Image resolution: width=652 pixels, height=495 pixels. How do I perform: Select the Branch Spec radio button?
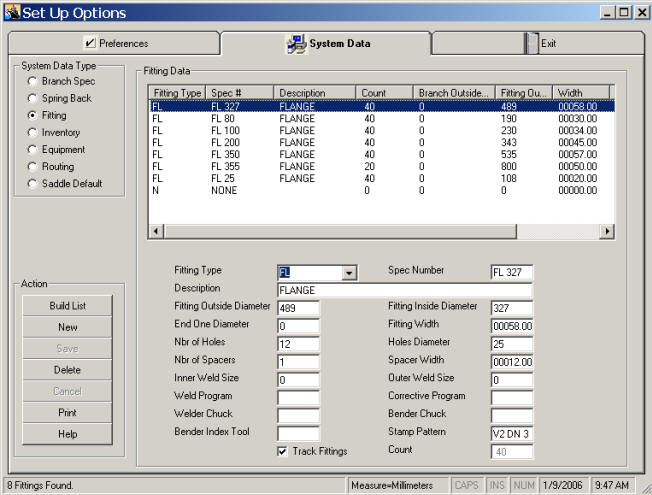32,81
